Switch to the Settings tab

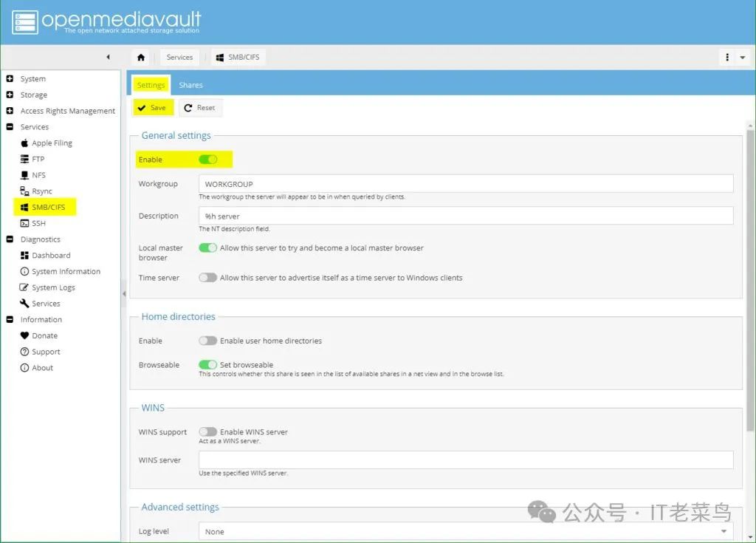point(151,85)
